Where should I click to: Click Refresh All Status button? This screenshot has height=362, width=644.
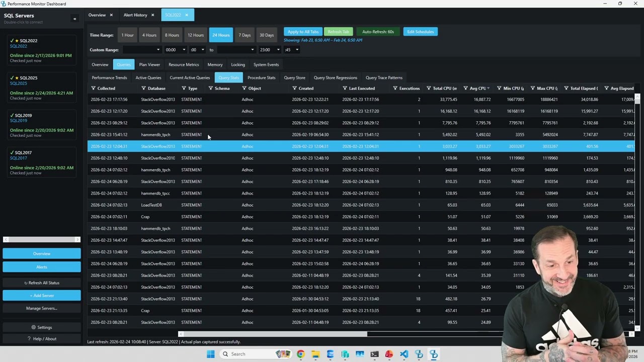[42, 283]
